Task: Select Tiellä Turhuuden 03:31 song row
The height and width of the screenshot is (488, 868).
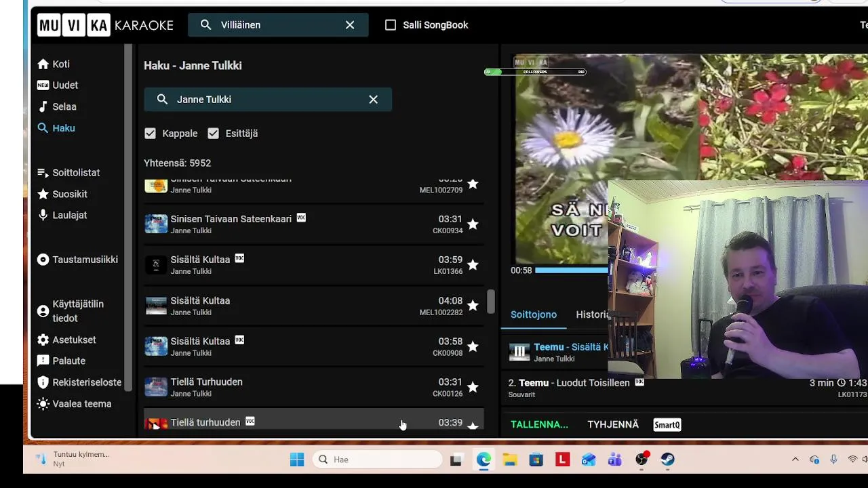Action: point(313,387)
